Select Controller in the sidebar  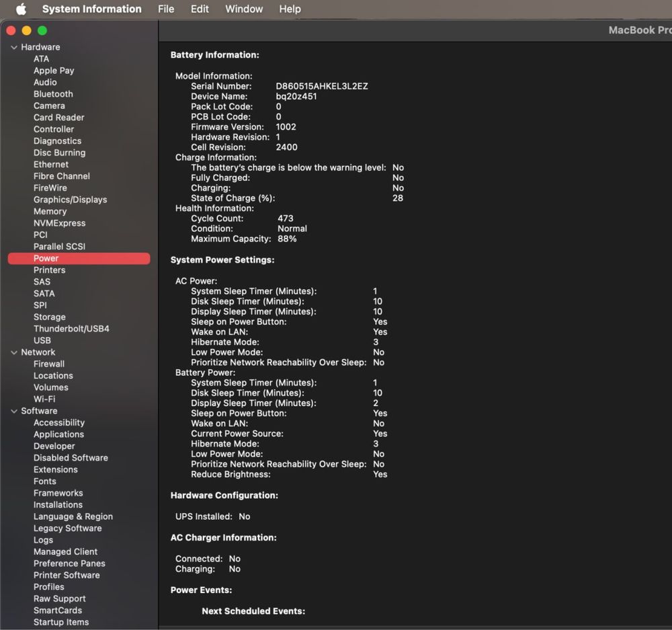pos(54,129)
